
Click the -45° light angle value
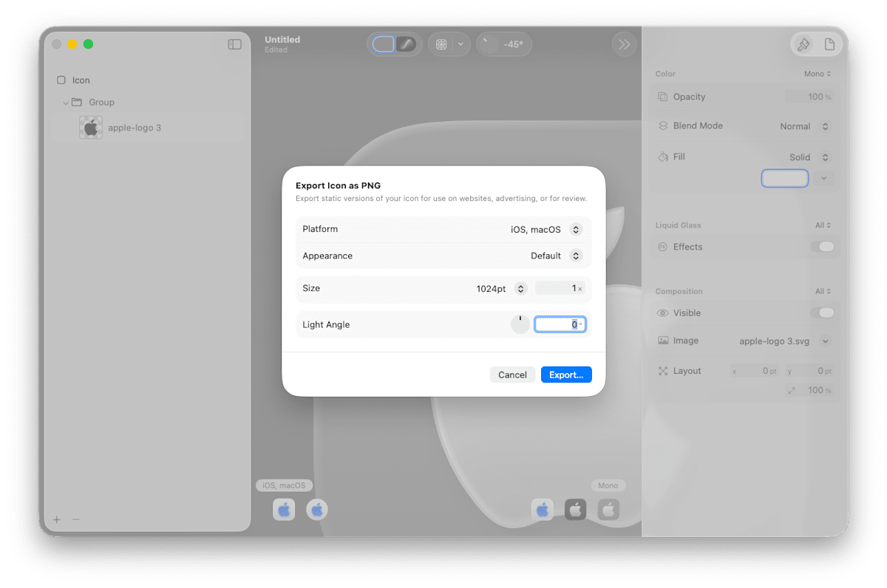[514, 44]
